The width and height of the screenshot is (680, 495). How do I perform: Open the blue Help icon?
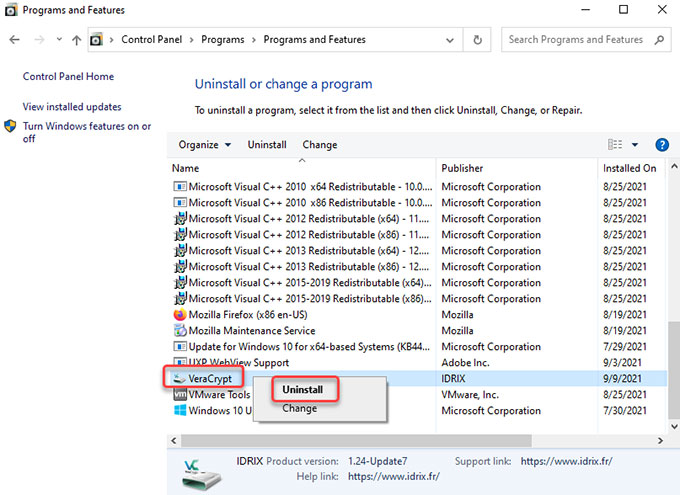[662, 144]
